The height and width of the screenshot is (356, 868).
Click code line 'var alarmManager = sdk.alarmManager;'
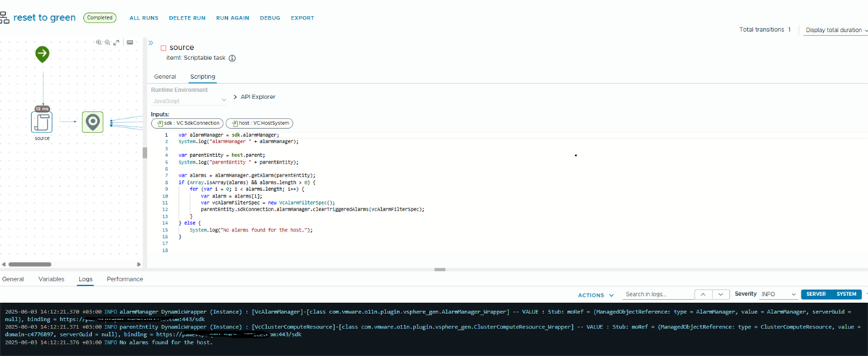pos(229,135)
